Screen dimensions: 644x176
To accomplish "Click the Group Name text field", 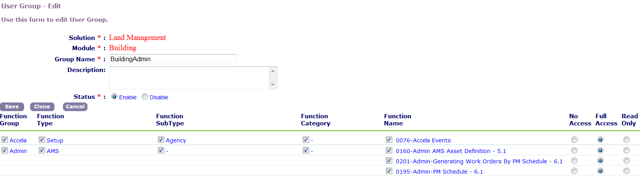I will (x=173, y=59).
